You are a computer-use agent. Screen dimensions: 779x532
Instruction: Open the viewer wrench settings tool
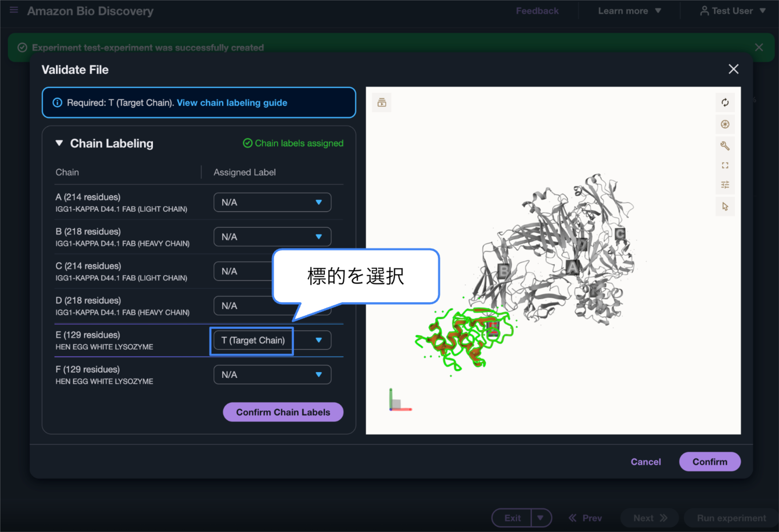click(725, 146)
